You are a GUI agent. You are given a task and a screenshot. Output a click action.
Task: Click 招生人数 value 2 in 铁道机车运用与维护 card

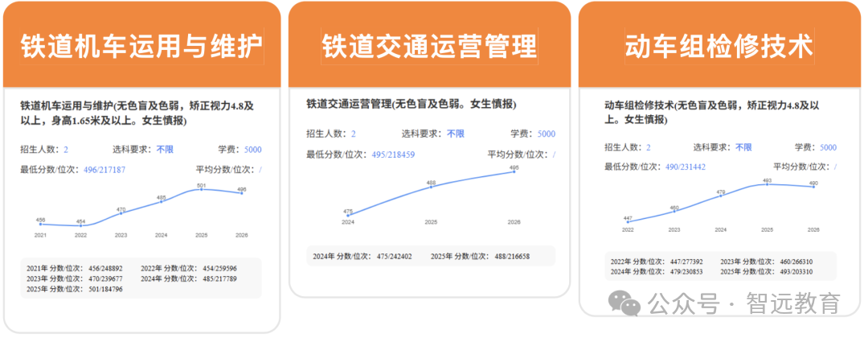point(66,150)
